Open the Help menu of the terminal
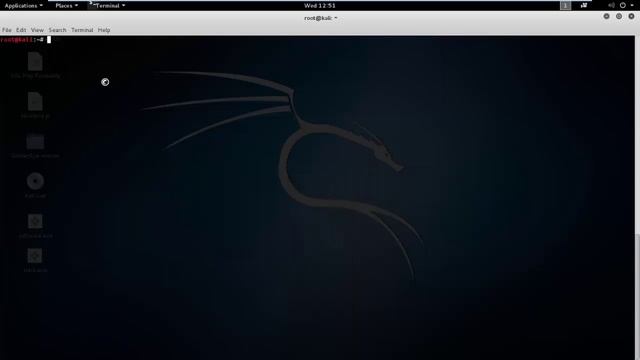 pos(104,30)
